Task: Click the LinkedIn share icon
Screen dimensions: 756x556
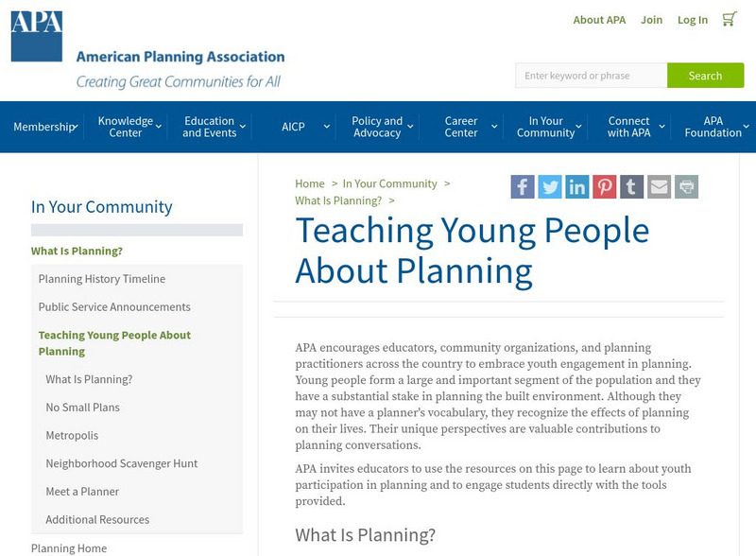Action: (x=576, y=186)
